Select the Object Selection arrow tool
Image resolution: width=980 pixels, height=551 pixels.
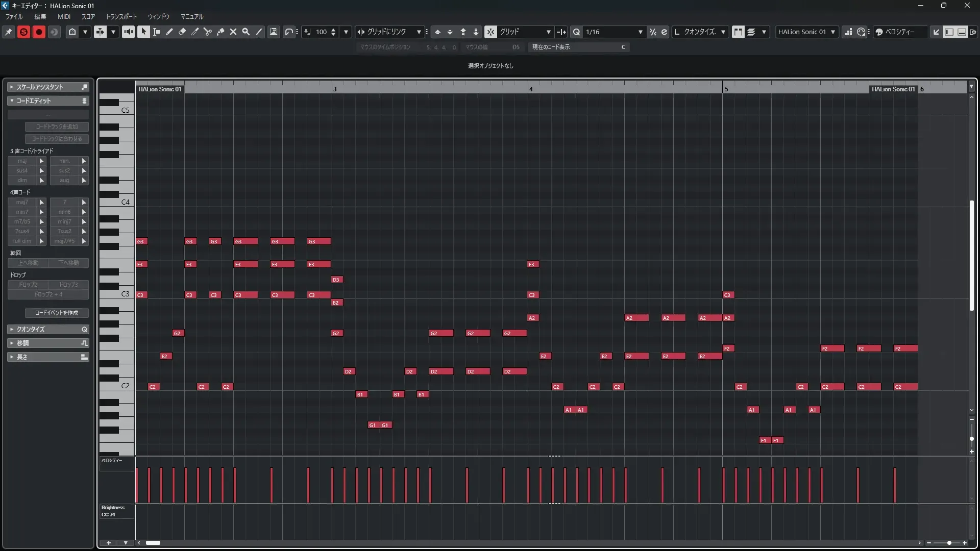[143, 32]
